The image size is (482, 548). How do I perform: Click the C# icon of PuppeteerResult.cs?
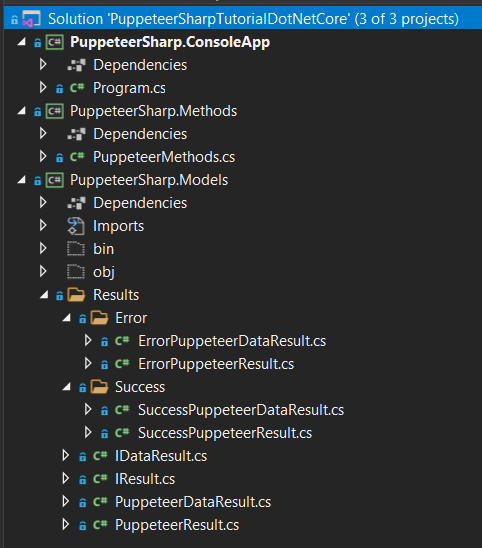[x=100, y=525]
